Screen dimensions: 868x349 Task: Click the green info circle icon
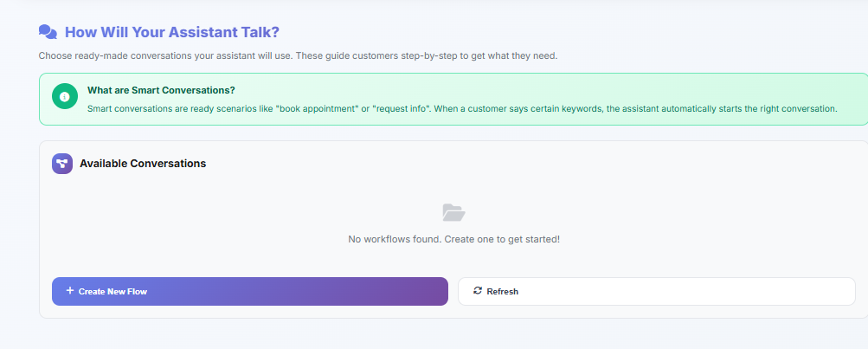65,96
